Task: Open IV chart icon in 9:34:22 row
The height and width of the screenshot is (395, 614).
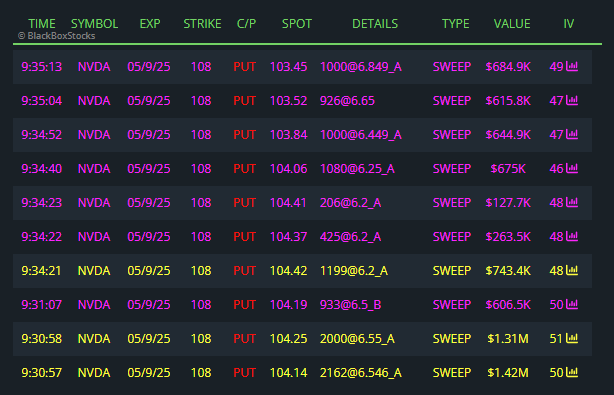Action: (572, 236)
